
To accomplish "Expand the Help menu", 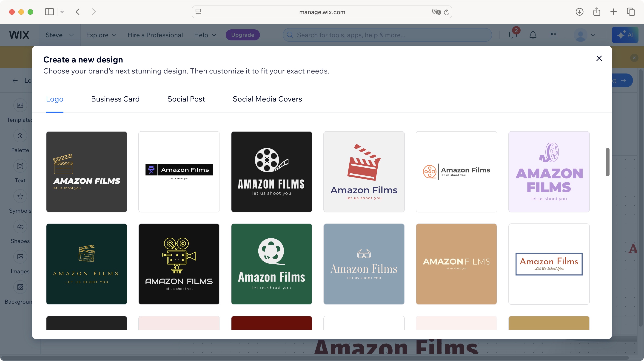I will 205,35.
